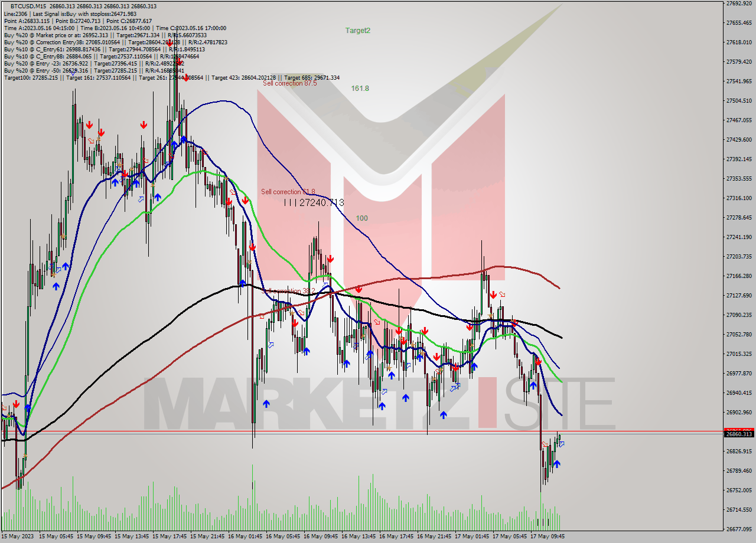Click the '15 May 17:45' time axis label
756x543 pixels.
click(170, 537)
